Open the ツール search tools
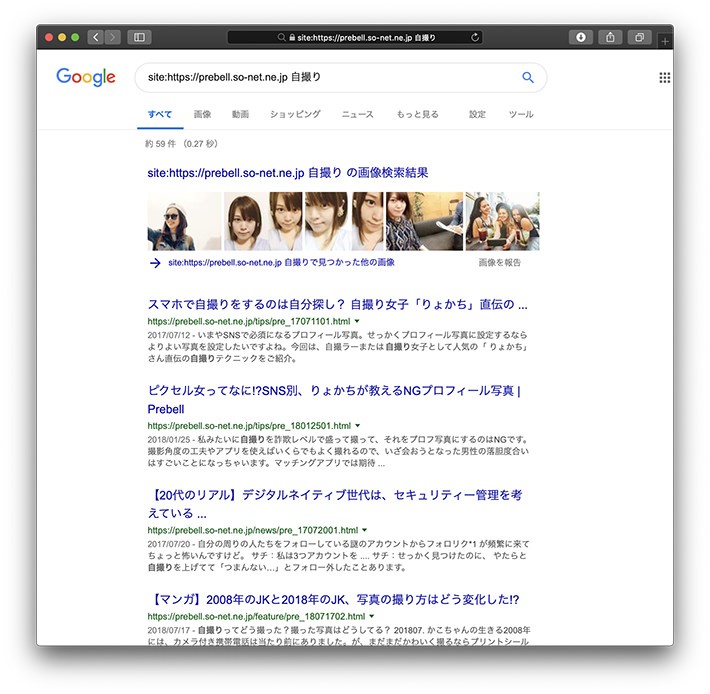The image size is (710, 694). point(521,114)
